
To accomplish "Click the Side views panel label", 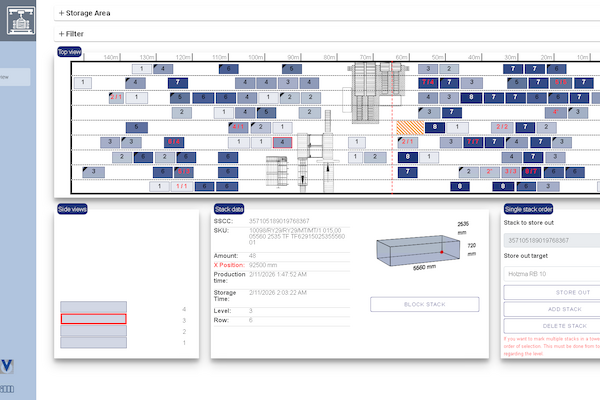I will [x=73, y=208].
